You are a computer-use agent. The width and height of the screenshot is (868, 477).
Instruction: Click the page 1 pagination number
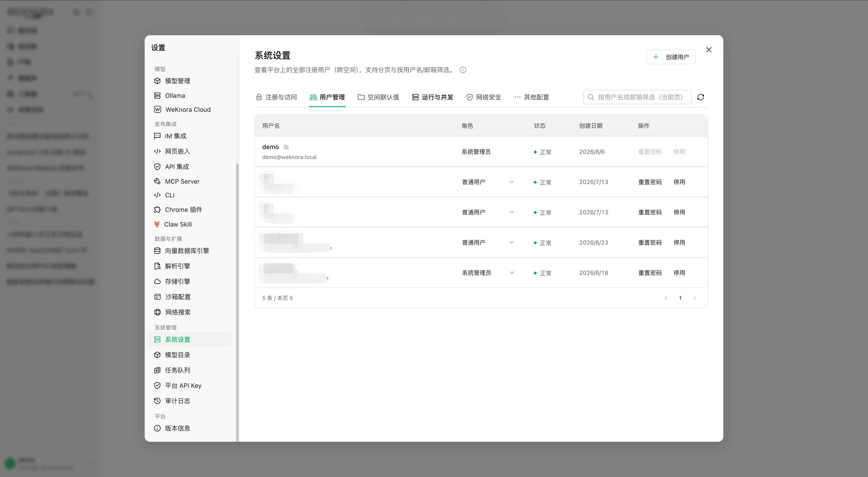[x=680, y=298]
